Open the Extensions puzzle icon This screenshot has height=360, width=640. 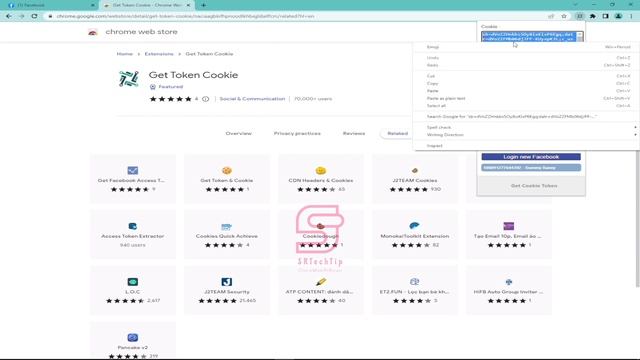pyautogui.click(x=593, y=16)
